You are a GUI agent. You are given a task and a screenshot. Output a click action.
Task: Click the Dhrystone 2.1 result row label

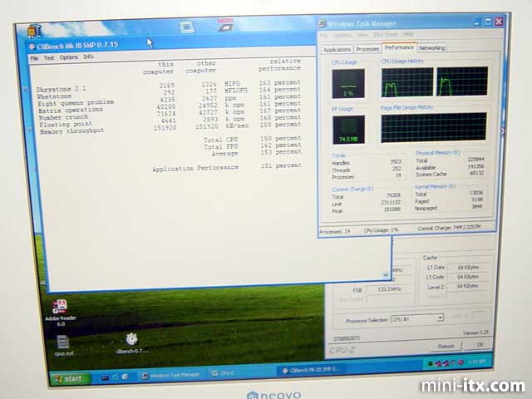(61, 89)
